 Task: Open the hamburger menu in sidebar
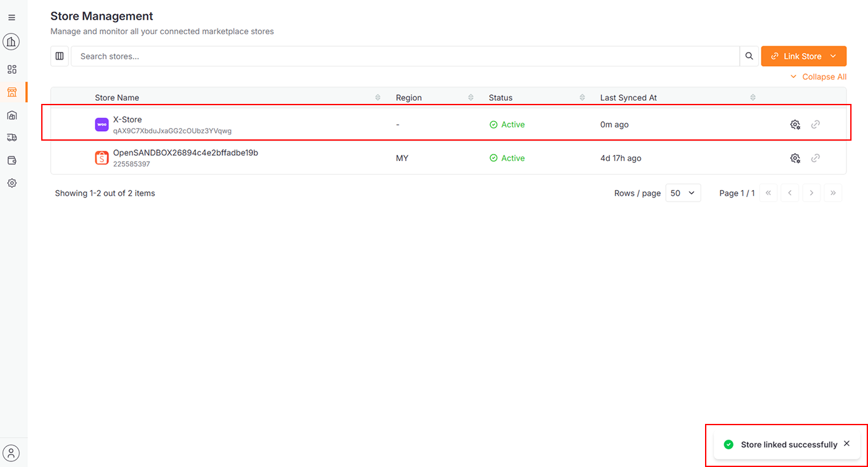[x=11, y=18]
